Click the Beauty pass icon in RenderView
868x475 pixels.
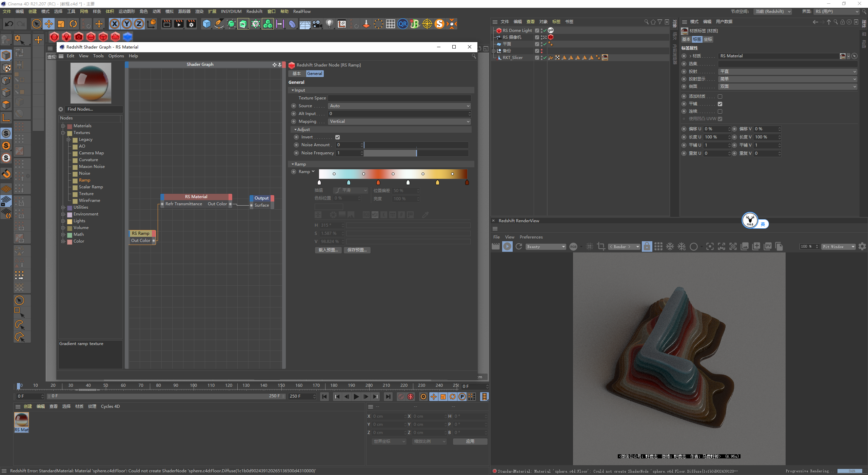point(544,246)
